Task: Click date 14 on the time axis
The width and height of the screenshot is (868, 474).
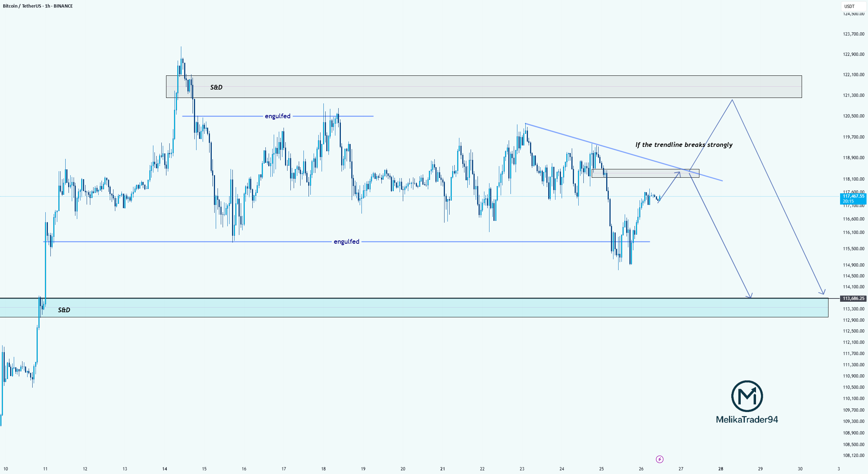Action: click(165, 469)
